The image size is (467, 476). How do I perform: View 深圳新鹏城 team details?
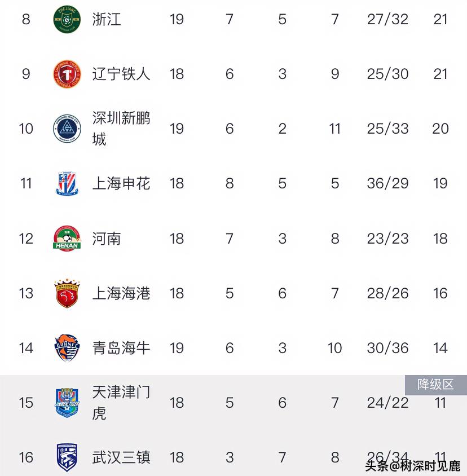pos(121,129)
